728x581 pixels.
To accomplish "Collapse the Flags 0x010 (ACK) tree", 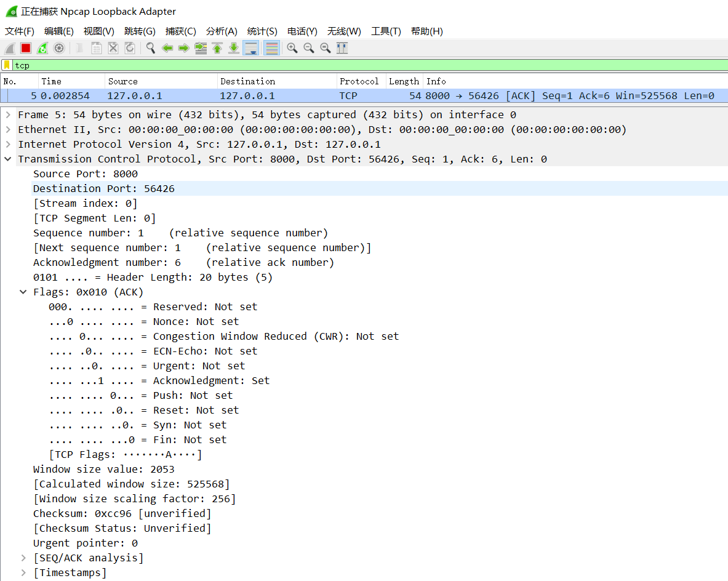I will 23,292.
